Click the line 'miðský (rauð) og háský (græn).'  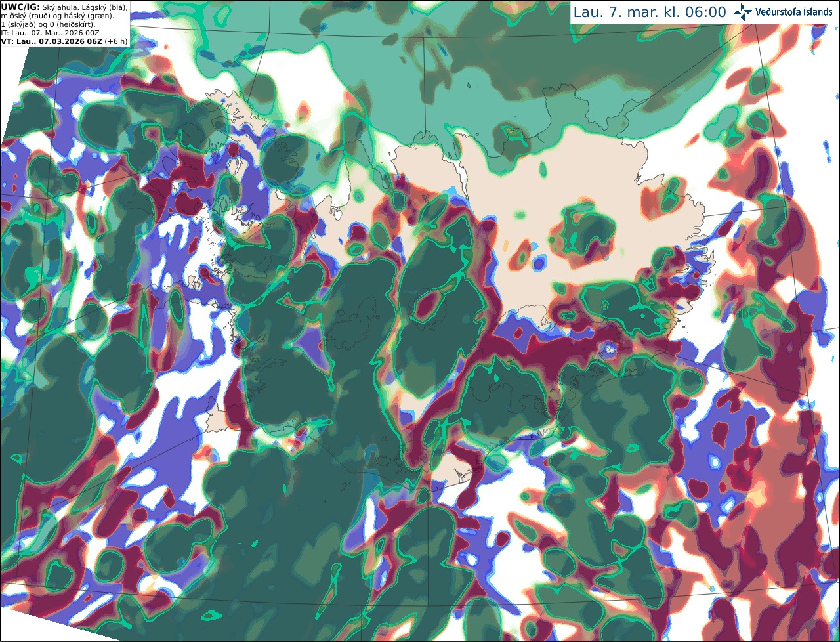pyautogui.click(x=57, y=16)
